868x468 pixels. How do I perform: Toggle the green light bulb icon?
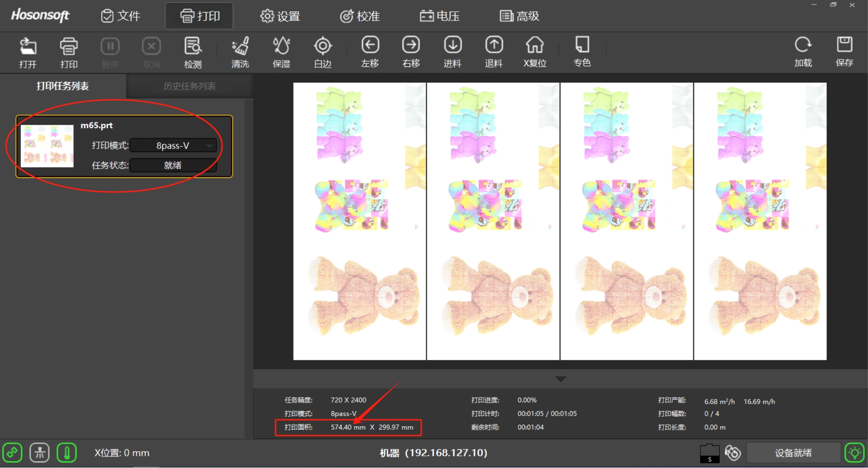[854, 453]
